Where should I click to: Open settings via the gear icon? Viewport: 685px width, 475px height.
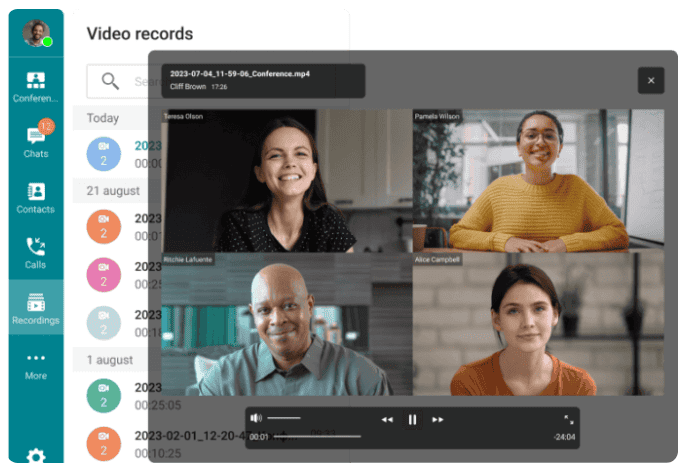[x=35, y=456]
